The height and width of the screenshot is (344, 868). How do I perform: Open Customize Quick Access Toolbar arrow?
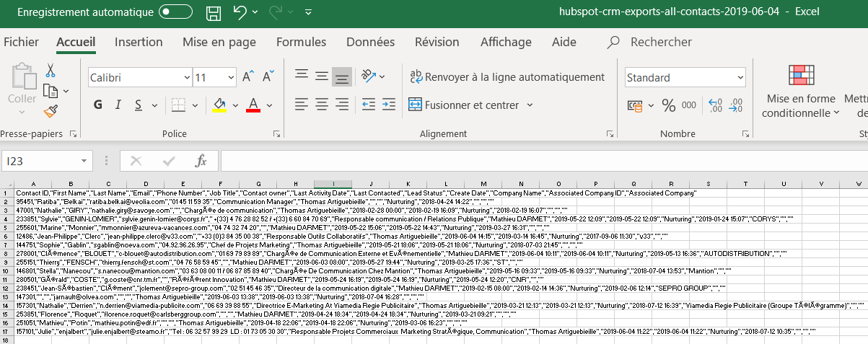coord(309,12)
